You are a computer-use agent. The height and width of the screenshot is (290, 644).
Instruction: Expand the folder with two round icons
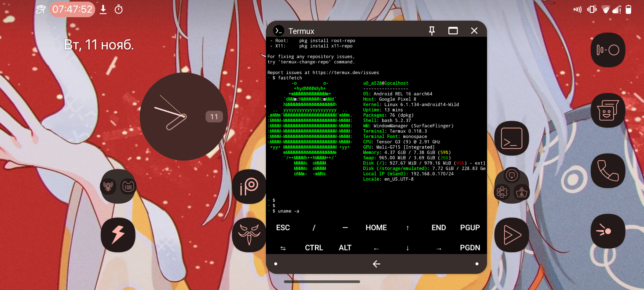click(118, 186)
